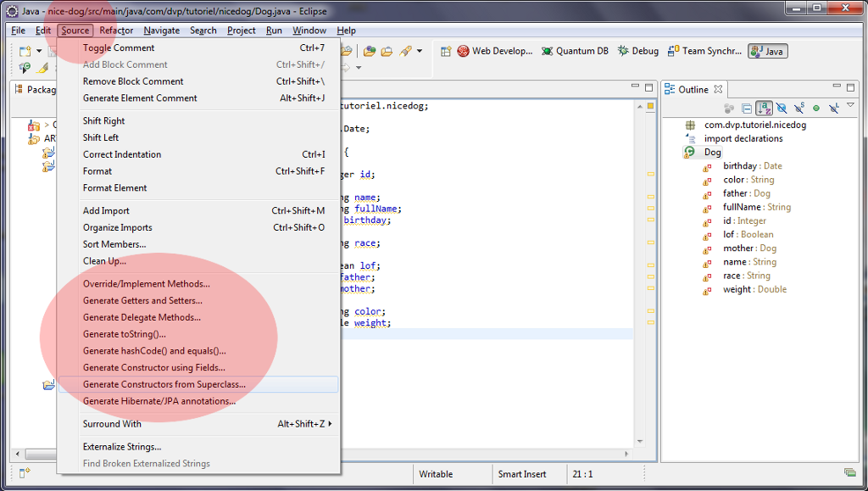This screenshot has height=491, width=868.
Task: Select the active Java perspective button
Action: pyautogui.click(x=767, y=51)
